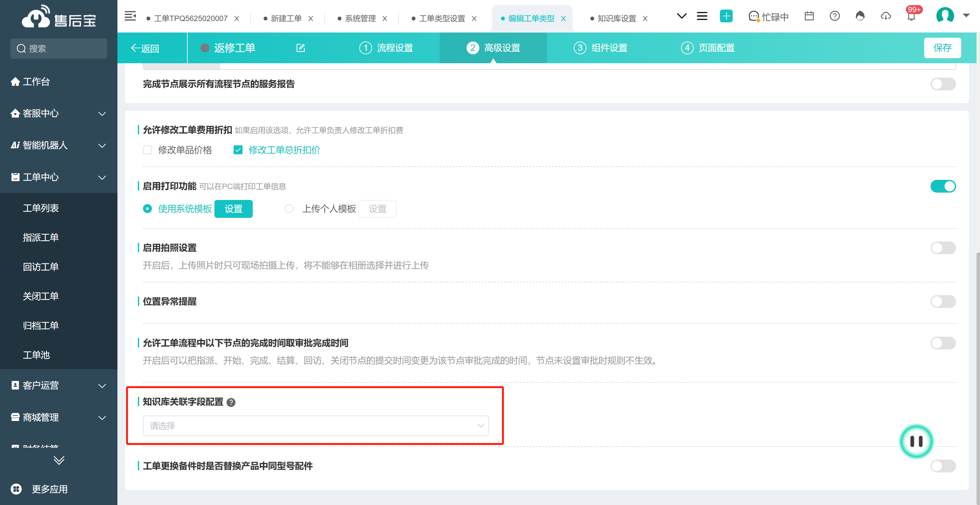
Task: Click the sidebar 搜索 input field
Action: (x=59, y=48)
